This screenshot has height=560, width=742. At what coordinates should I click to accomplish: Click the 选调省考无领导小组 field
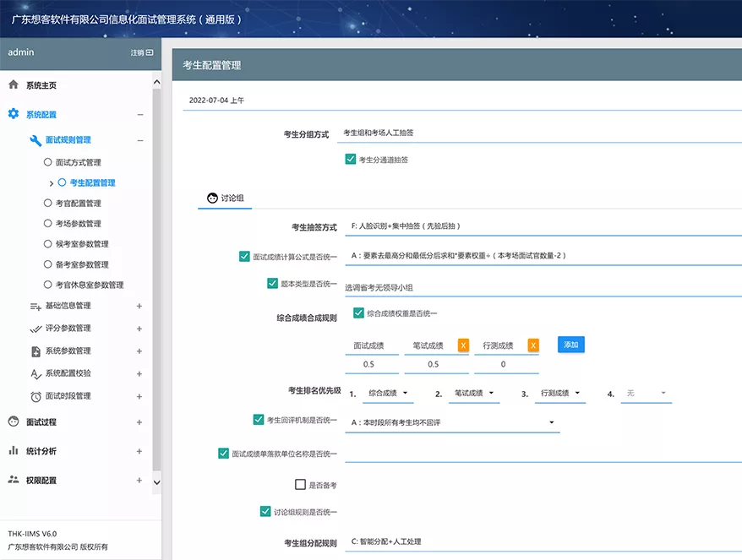click(x=543, y=287)
